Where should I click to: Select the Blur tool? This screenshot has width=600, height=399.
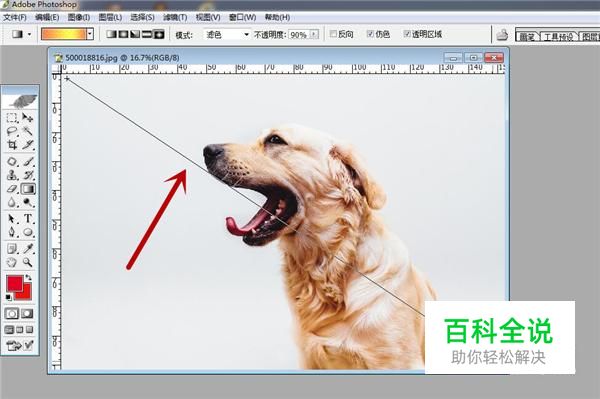[x=12, y=202]
